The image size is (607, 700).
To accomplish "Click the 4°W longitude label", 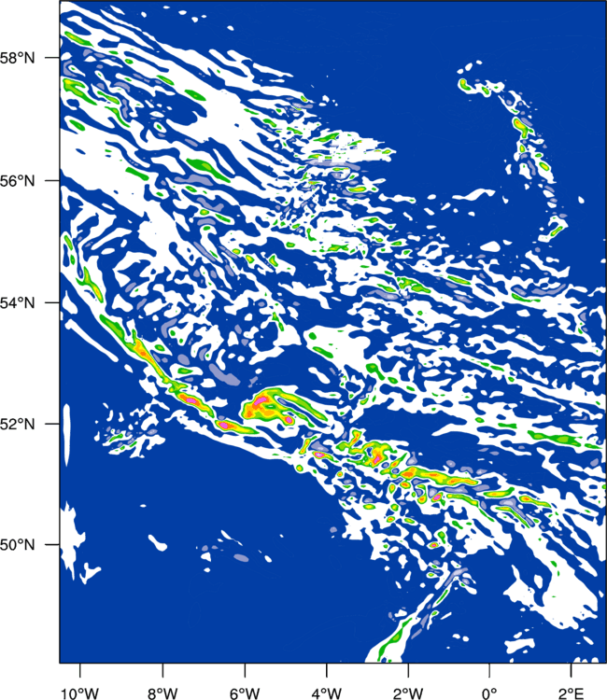I will [327, 693].
